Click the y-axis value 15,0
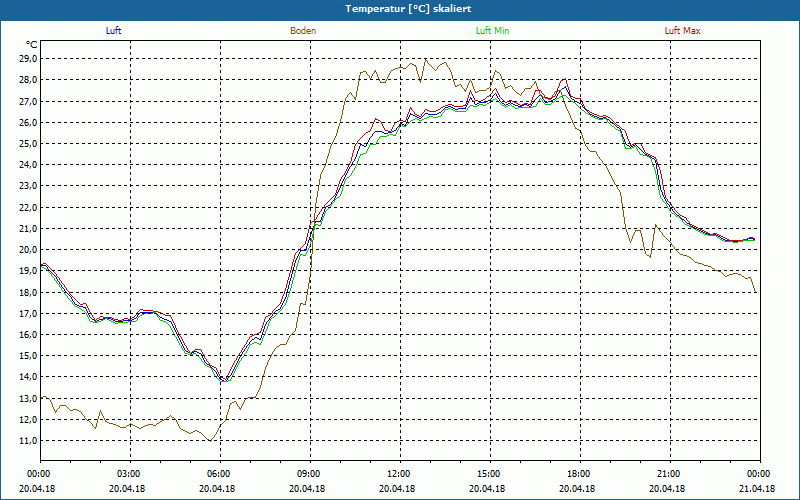 [29, 356]
